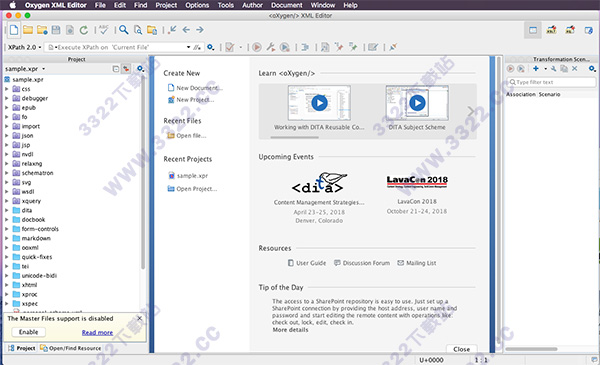Expand the schematron folder
This screenshot has height=365, width=600.
click(7, 173)
